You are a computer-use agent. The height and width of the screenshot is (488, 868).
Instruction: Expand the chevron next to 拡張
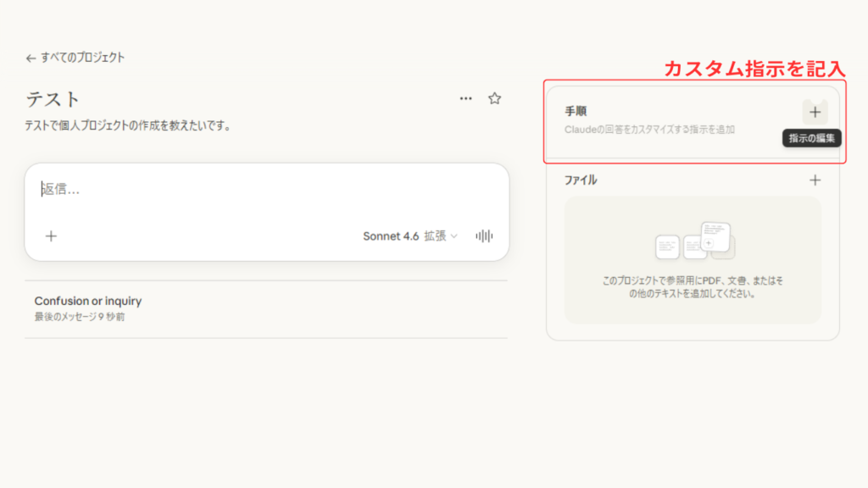tap(453, 236)
